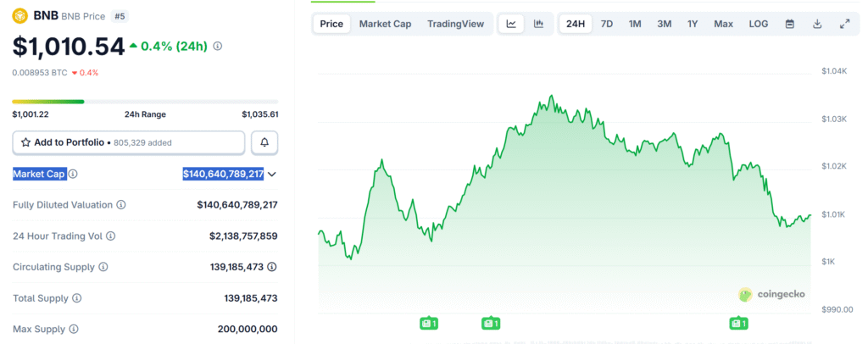Switch to candlestick chart icon
This screenshot has height=344, width=868.
pos(538,24)
